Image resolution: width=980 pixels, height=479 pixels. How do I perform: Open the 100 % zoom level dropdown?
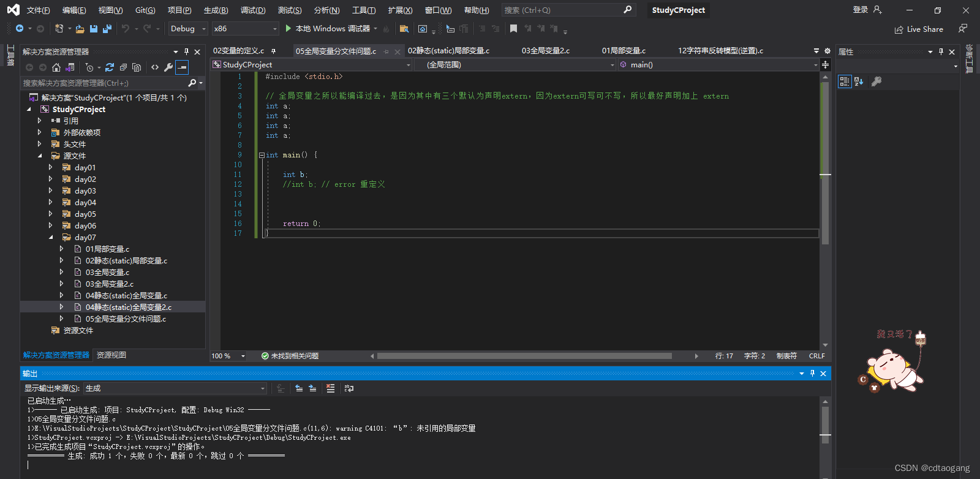[x=228, y=356]
